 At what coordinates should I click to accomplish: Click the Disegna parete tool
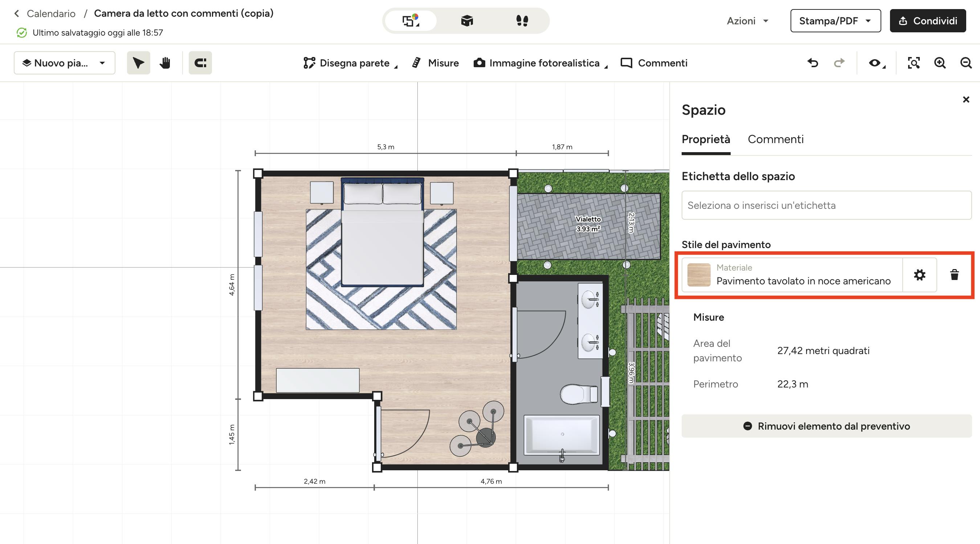click(347, 63)
